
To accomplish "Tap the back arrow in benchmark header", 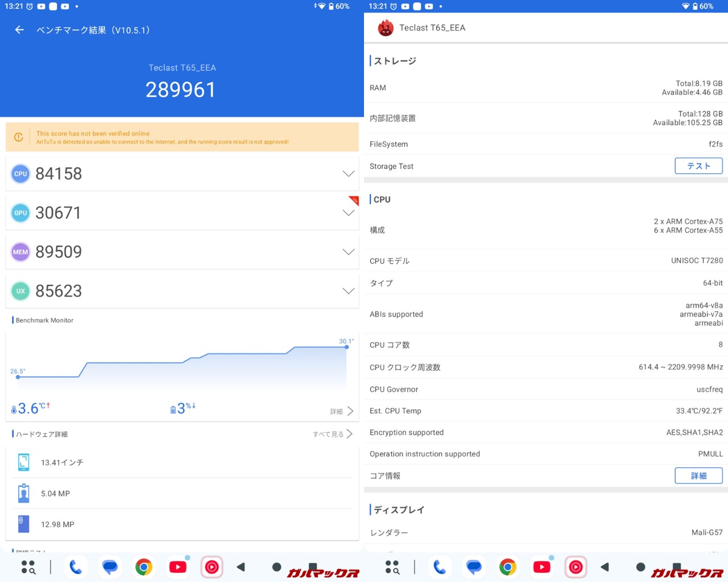I will 19,30.
